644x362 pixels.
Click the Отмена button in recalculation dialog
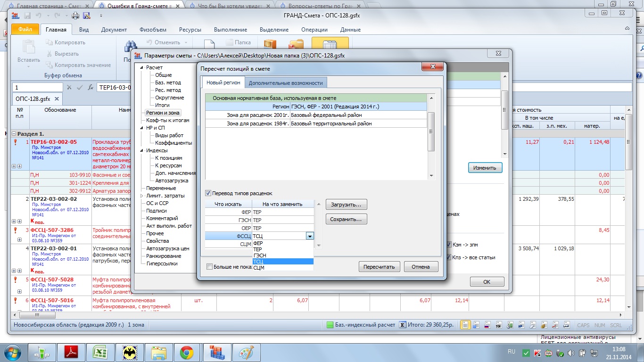(421, 267)
